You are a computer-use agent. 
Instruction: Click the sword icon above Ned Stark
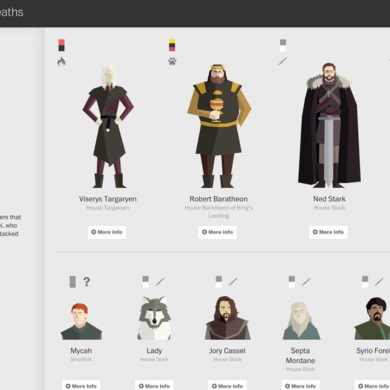pos(283,61)
